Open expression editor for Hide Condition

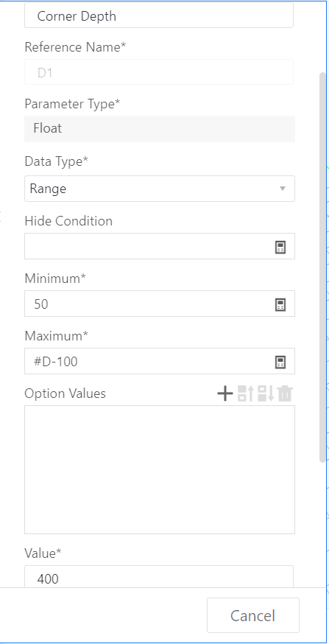click(x=280, y=247)
